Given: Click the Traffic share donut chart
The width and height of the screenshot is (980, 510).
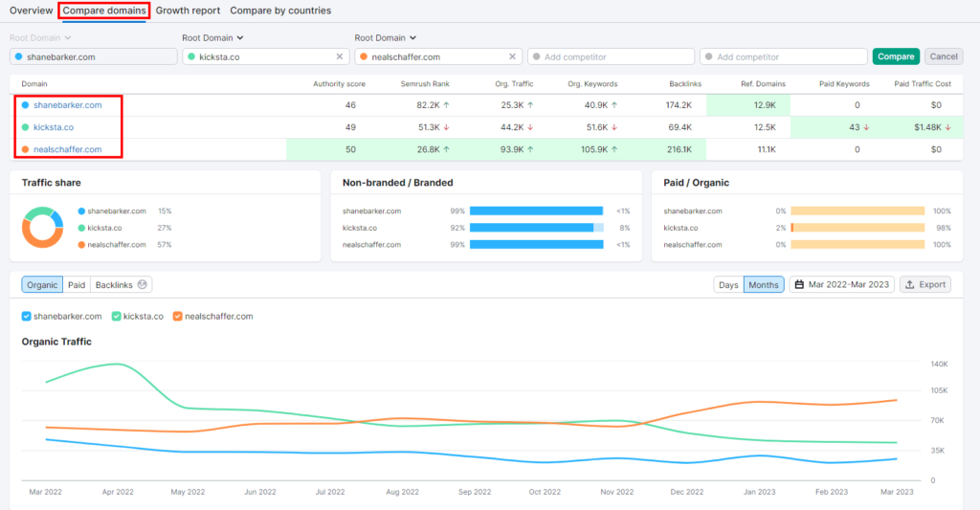Looking at the screenshot, I should tap(42, 228).
